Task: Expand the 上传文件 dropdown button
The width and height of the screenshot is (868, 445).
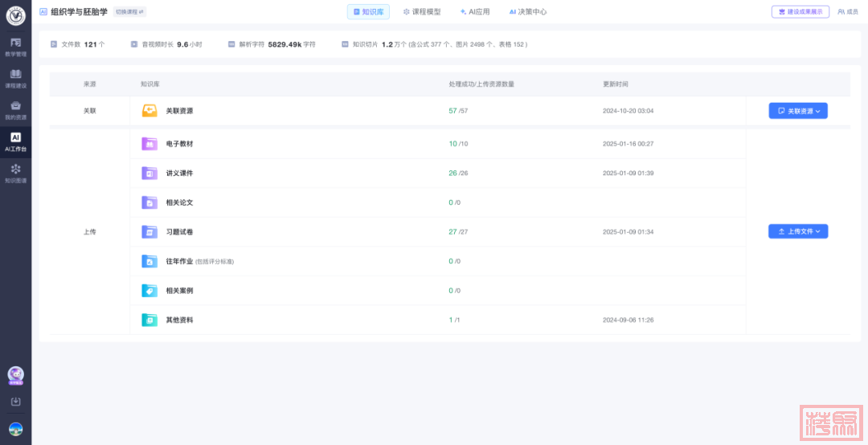Action: pos(797,231)
